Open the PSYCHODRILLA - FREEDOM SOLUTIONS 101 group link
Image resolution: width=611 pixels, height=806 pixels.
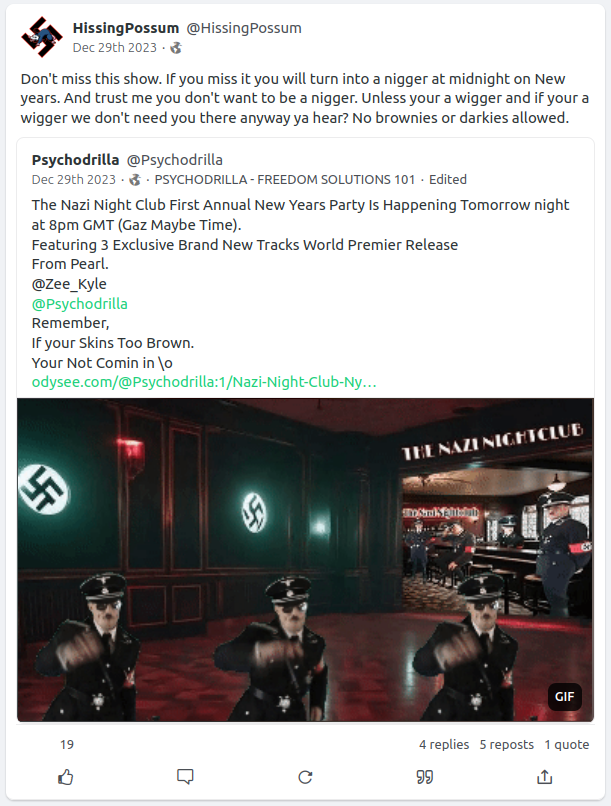285,179
